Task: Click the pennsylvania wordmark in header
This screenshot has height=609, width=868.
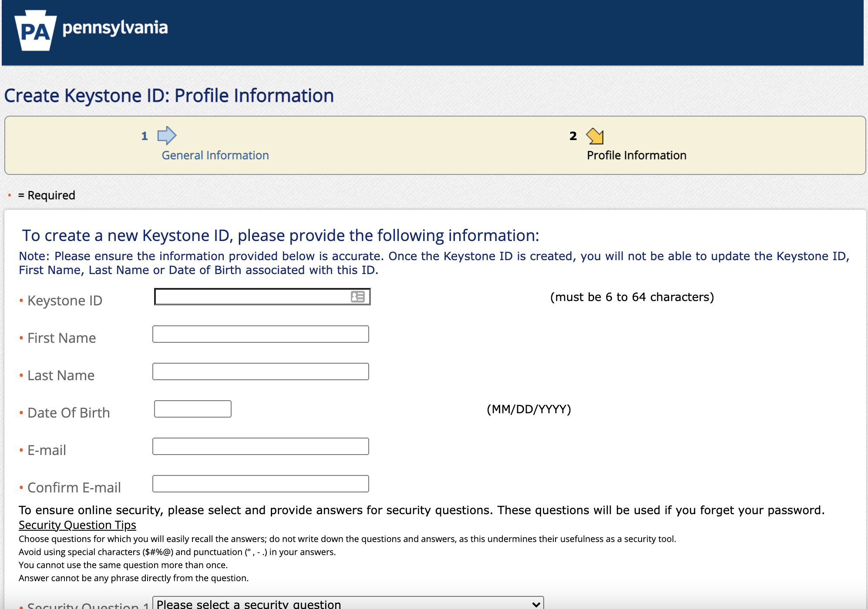Action: point(115,28)
